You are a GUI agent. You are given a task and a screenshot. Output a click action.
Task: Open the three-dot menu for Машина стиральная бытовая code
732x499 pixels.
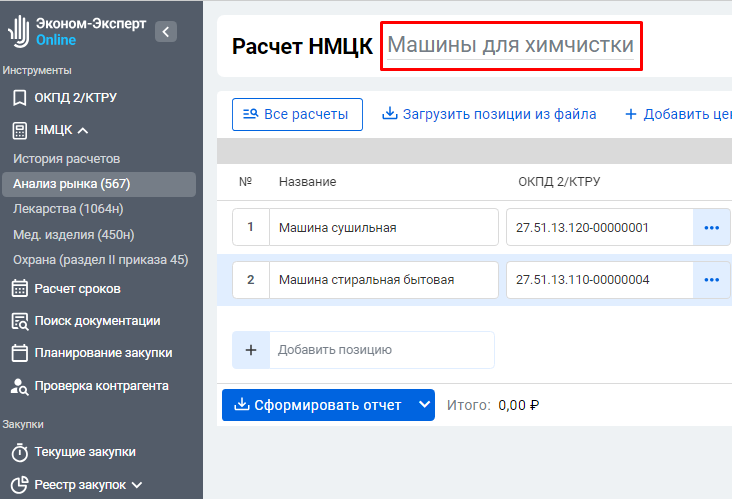[711, 280]
